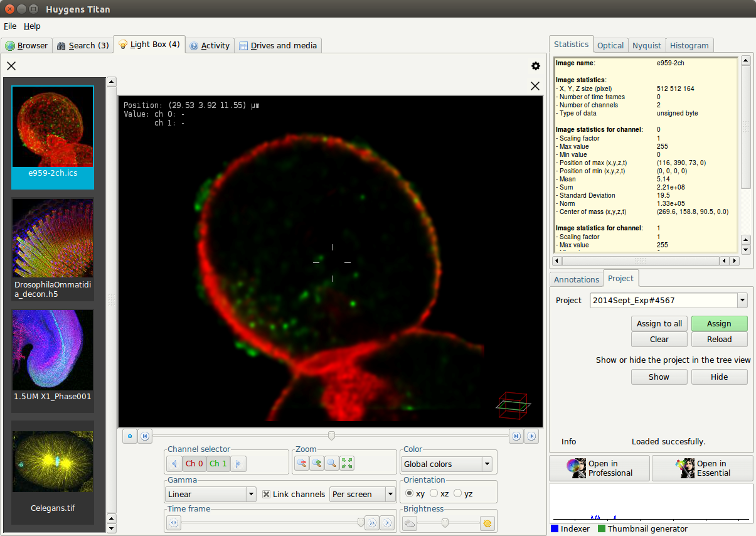Click the Assign to all button
The width and height of the screenshot is (756, 536).
659,323
